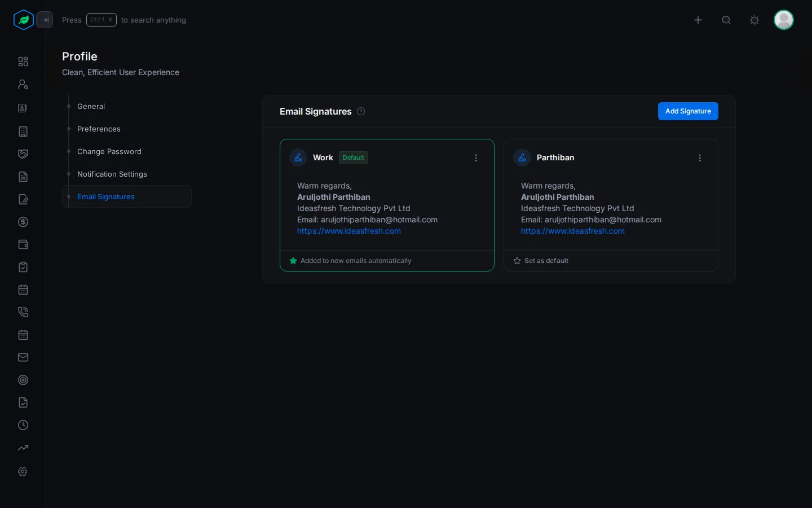812x508 pixels.
Task: Open ideasfresh.com link in Parthiban signature
Action: 573,231
